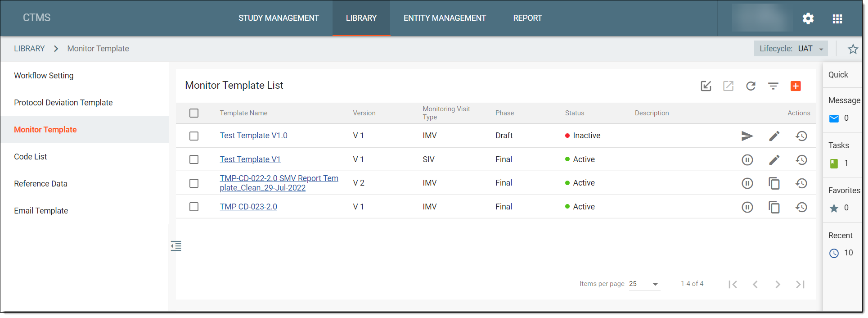This screenshot has height=318, width=868.
Task: Click the LIBRARY breadcrumb link
Action: pos(29,49)
